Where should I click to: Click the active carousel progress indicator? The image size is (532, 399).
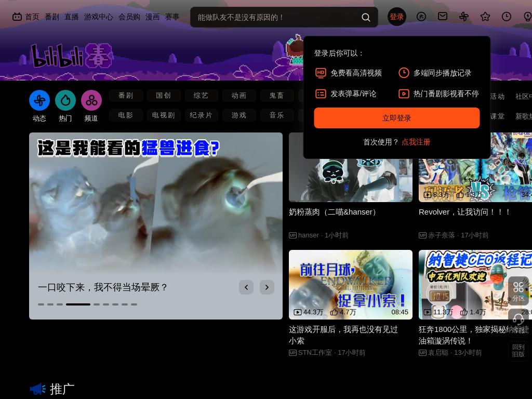pyautogui.click(x=78, y=304)
